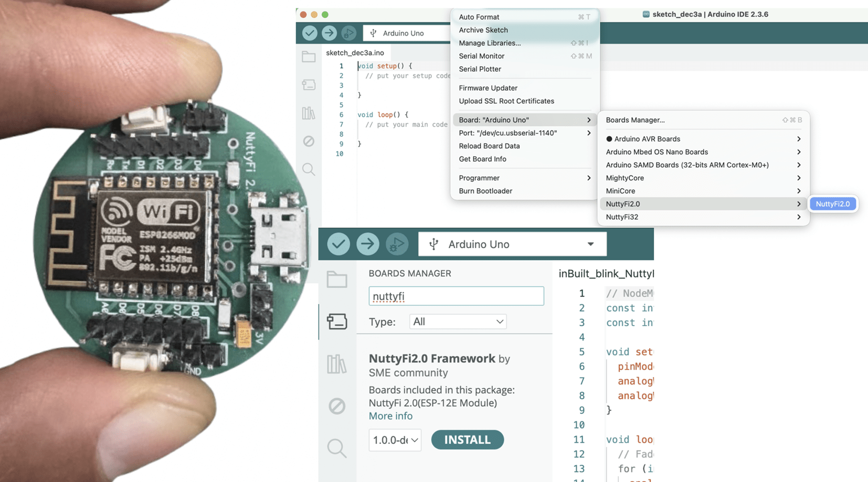
Task: Open the Debug icon in lower sidebar
Action: click(x=337, y=406)
